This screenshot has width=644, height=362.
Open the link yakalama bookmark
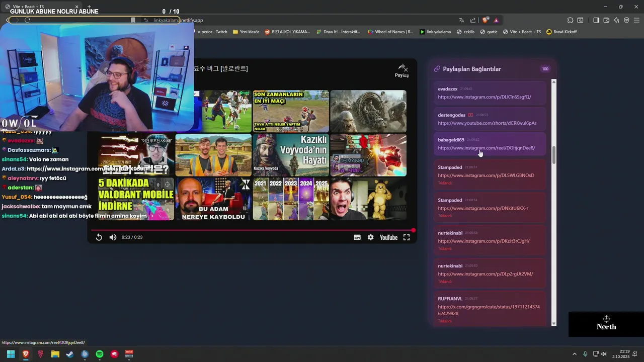[435, 32]
